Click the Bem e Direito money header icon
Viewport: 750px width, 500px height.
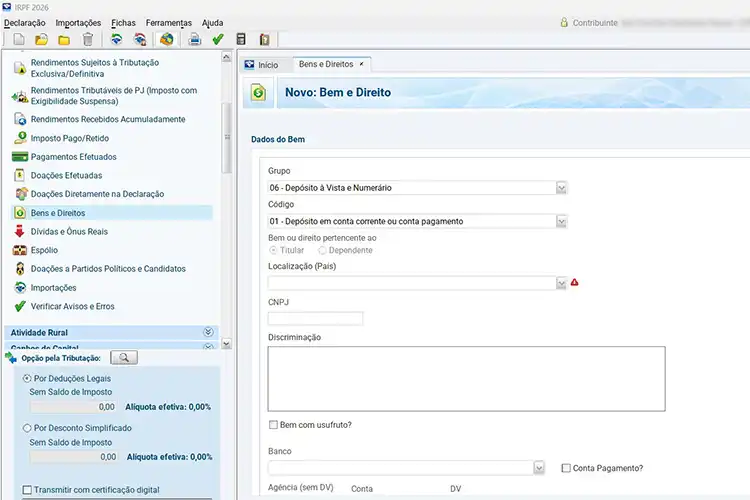tap(258, 92)
